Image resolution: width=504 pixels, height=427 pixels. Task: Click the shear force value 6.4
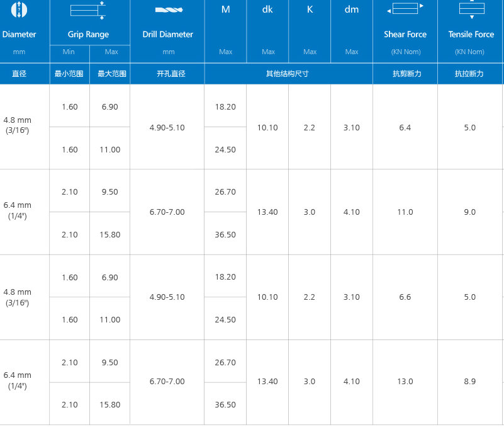(x=405, y=128)
